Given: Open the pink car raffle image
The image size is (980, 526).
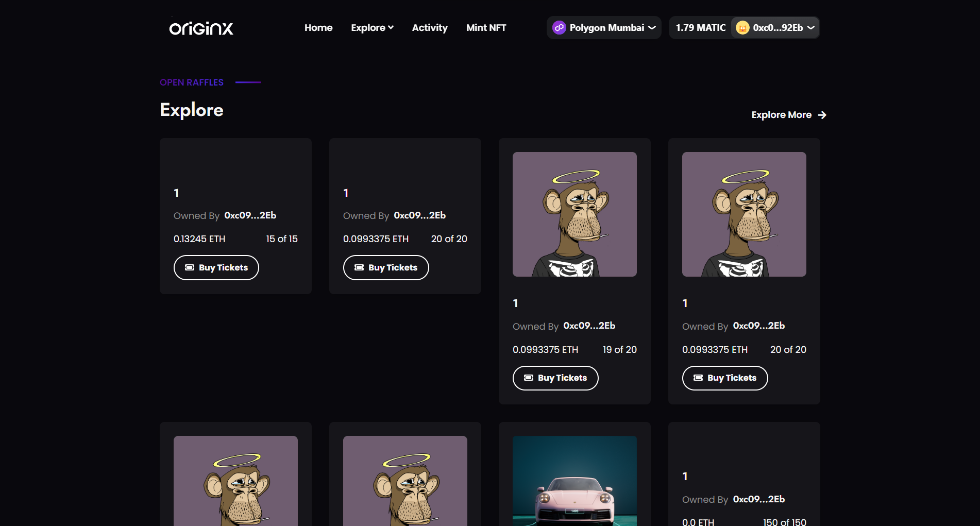Looking at the screenshot, I should (x=575, y=481).
